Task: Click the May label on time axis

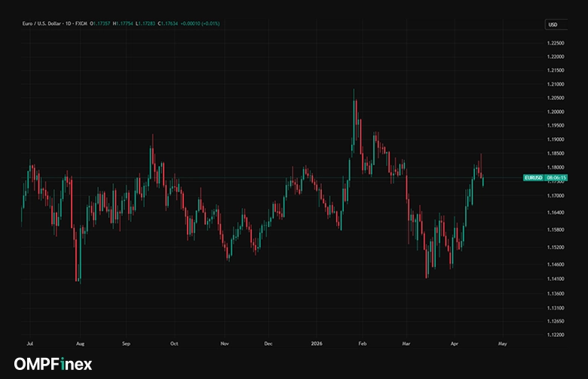Action: (x=503, y=342)
